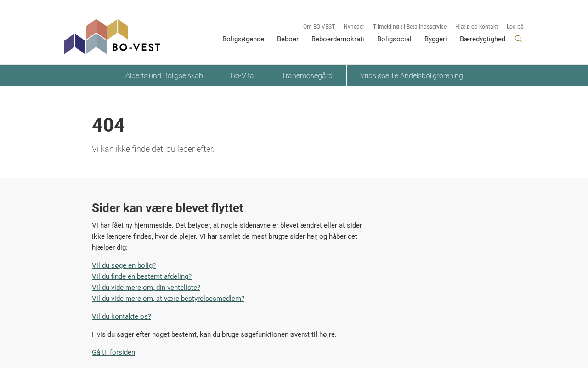Screen dimensions: 588x368
Task: Click the 404 heading
Action: 108,125
